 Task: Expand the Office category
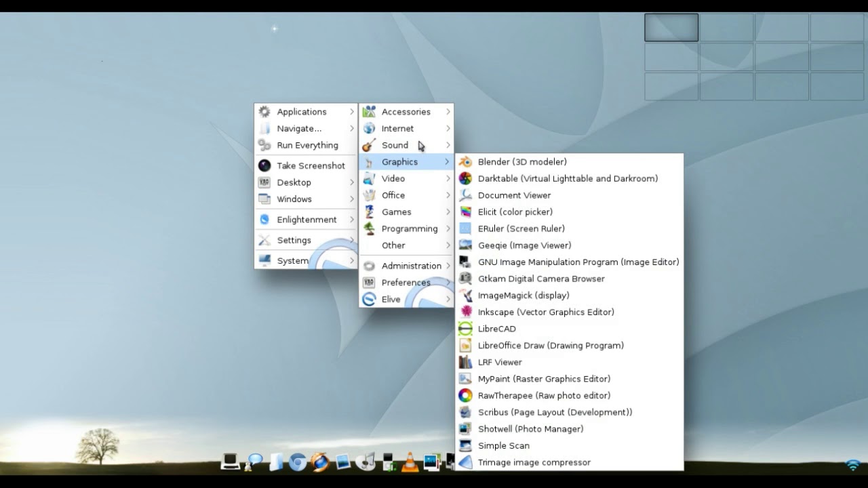pos(406,195)
